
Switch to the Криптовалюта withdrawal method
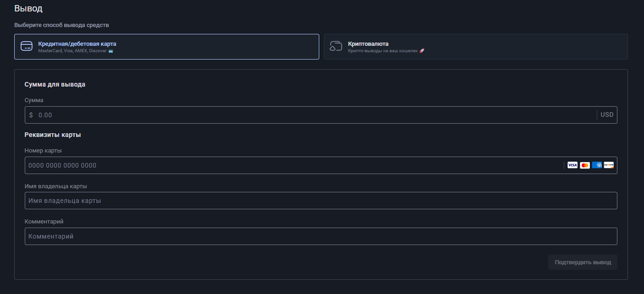pyautogui.click(x=476, y=47)
